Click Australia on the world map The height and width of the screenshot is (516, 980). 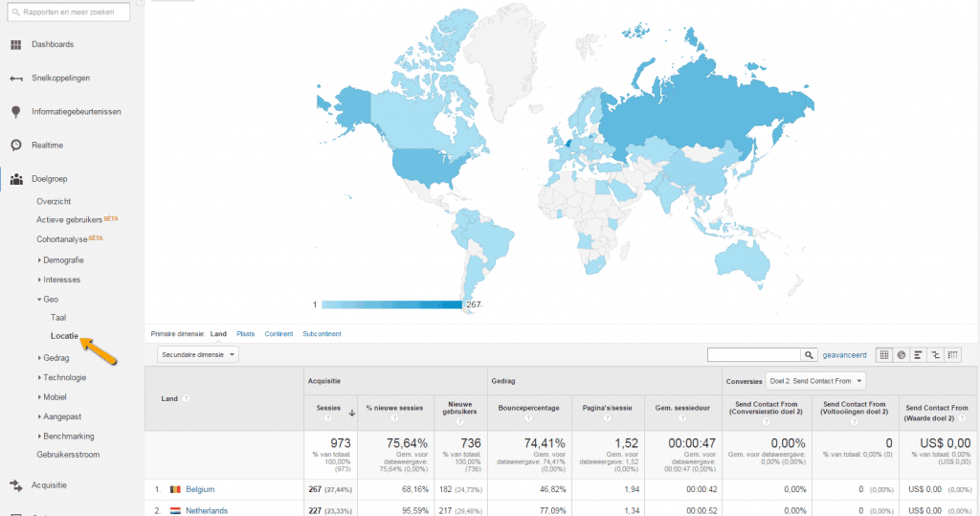click(743, 259)
